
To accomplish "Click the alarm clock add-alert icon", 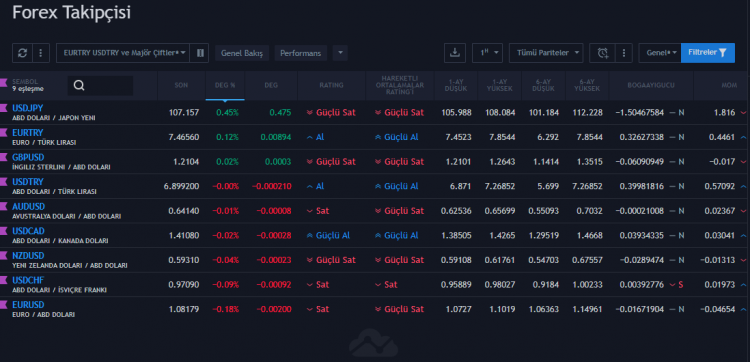I will [603, 53].
